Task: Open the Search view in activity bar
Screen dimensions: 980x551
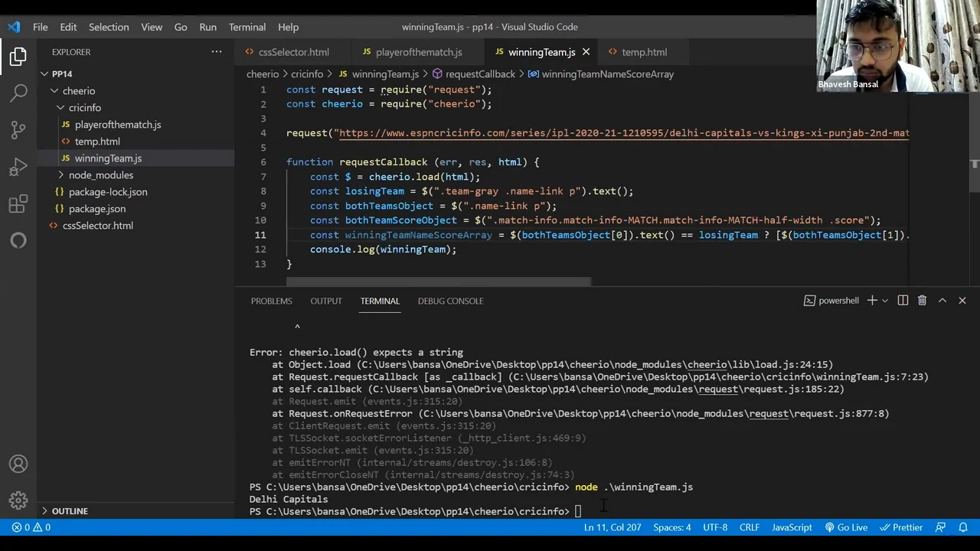Action: (x=18, y=93)
